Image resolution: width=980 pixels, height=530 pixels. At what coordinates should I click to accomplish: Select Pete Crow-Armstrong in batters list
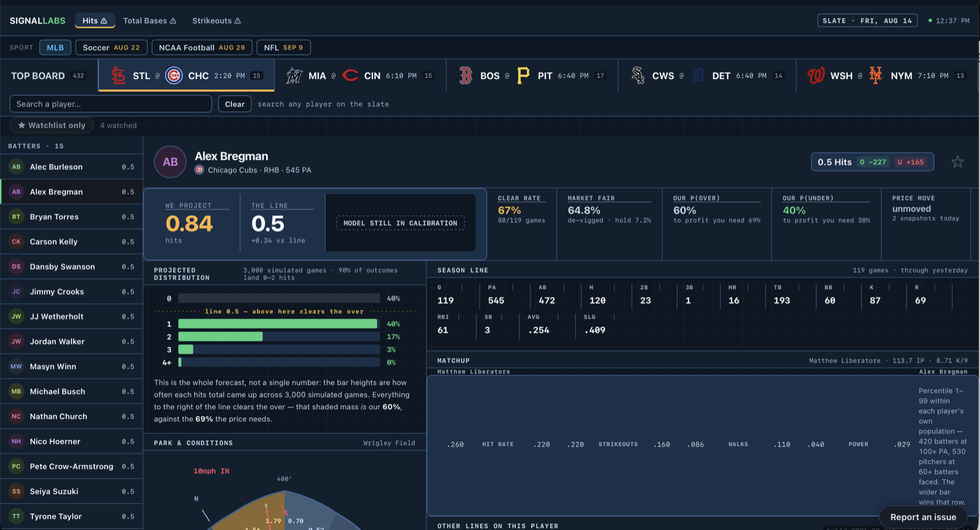click(x=71, y=466)
